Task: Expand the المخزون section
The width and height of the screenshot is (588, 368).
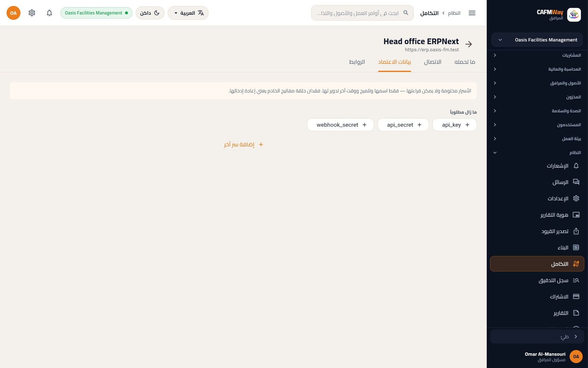Action: click(537, 97)
